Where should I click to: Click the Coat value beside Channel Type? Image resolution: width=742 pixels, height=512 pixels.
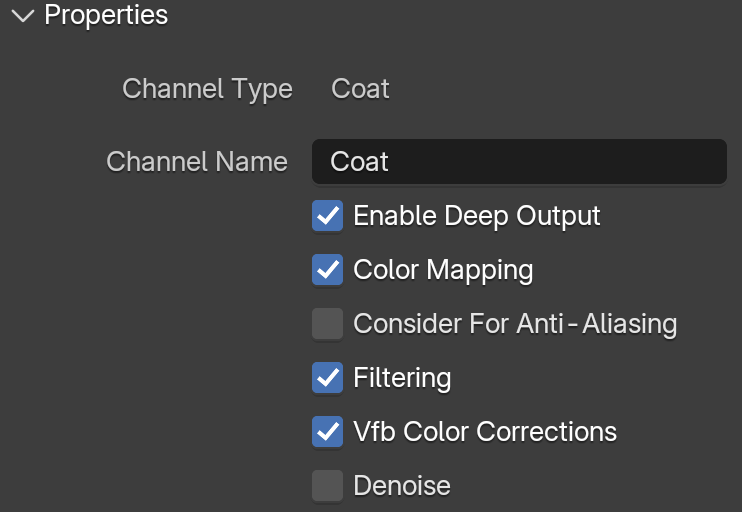pyautogui.click(x=360, y=89)
